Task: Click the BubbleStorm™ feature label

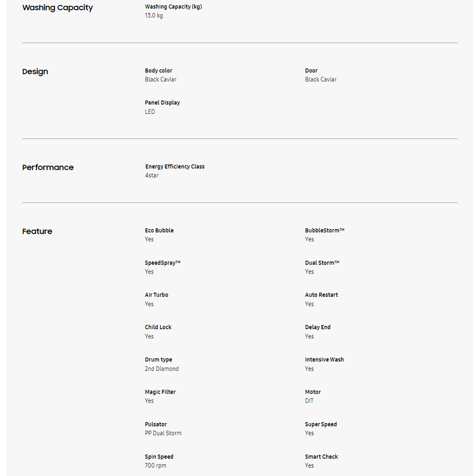Action: [x=324, y=231]
